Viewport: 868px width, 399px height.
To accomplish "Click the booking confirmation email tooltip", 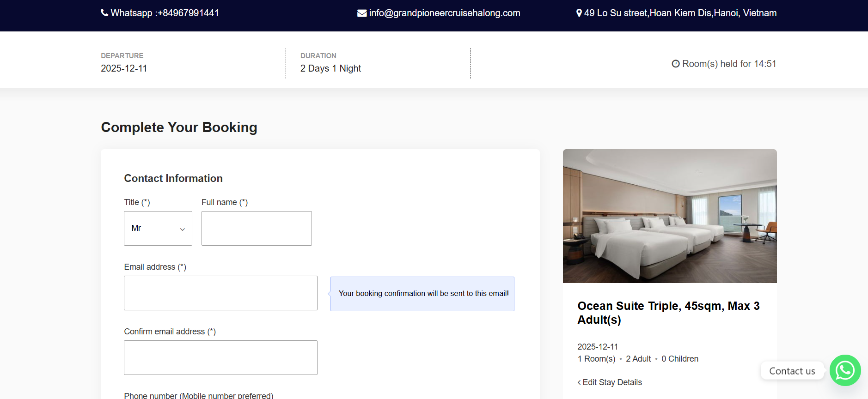I will pos(423,294).
